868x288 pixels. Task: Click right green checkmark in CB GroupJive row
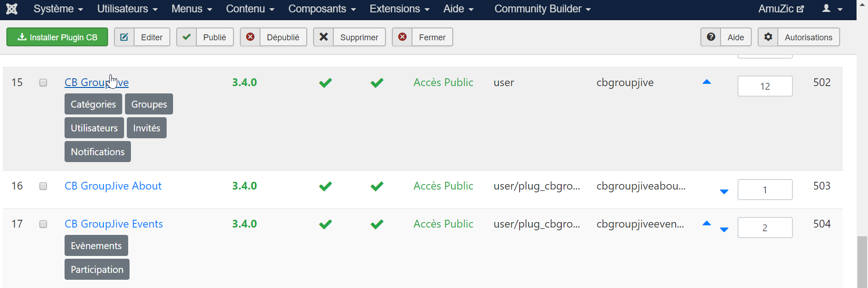pyautogui.click(x=377, y=83)
